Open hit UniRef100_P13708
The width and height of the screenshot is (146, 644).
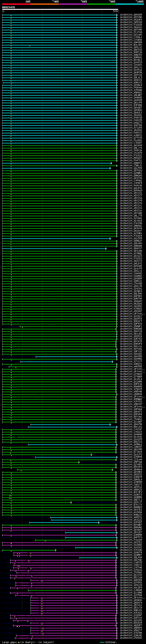(131, 32)
